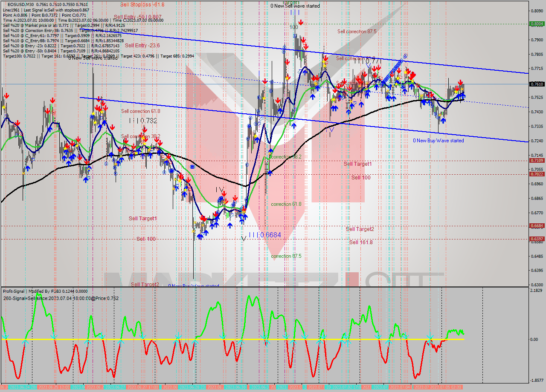
Task: Click the red 0.6597 price level tag
Action: pyautogui.click(x=536, y=239)
